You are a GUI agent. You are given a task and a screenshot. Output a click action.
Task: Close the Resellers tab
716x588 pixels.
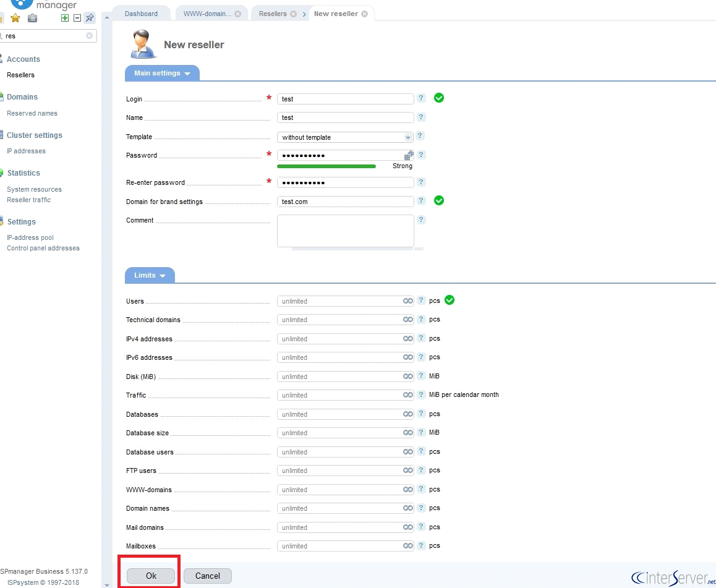coord(293,14)
